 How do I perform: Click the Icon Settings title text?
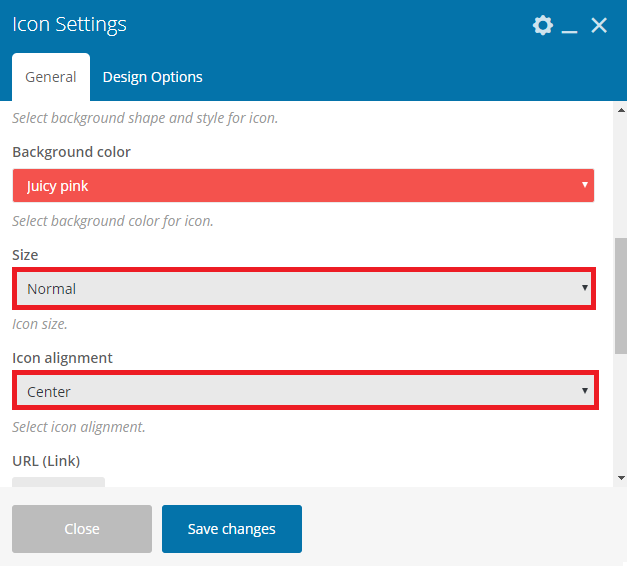(x=69, y=24)
